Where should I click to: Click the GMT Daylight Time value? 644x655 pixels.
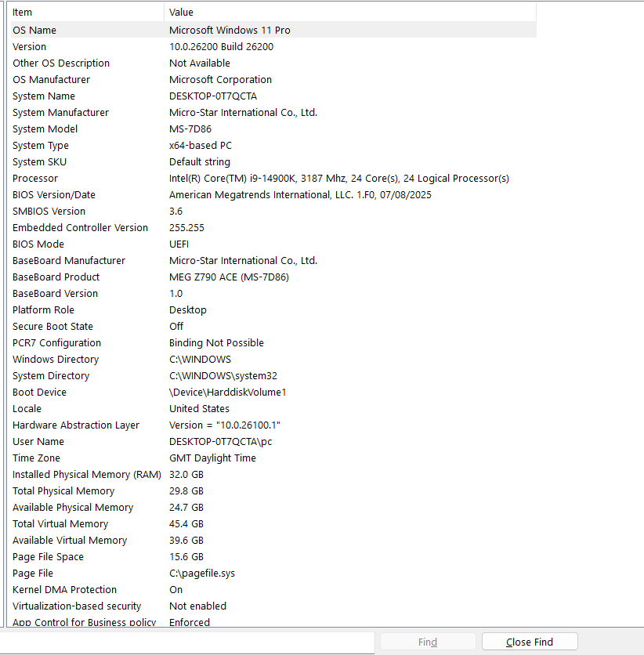212,458
